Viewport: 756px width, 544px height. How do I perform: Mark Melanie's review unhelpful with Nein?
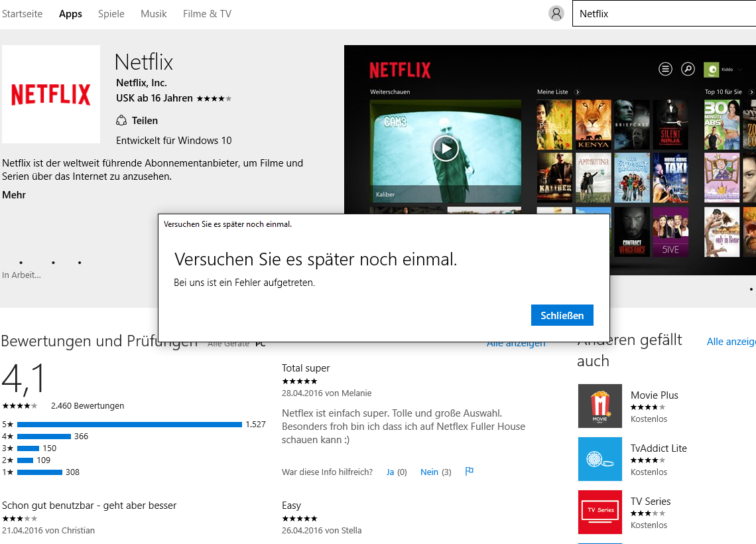429,472
